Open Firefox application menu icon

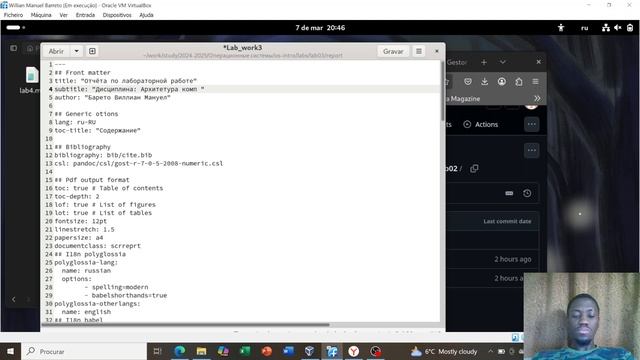[x=535, y=82]
